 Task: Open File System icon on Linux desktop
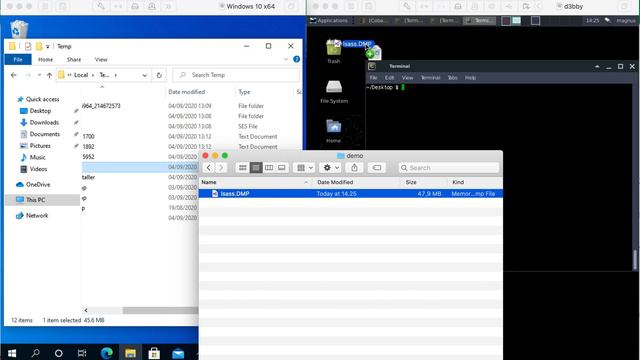(x=334, y=91)
